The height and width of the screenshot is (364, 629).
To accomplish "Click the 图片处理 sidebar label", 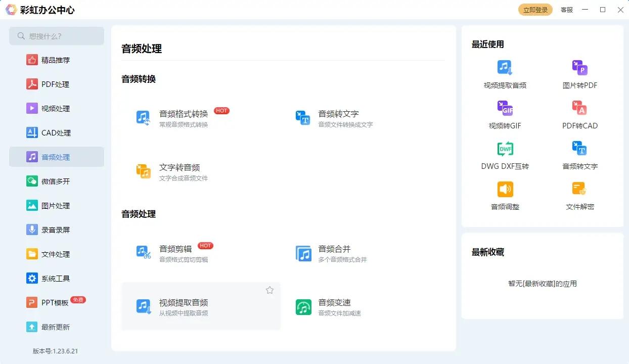I will pos(56,206).
